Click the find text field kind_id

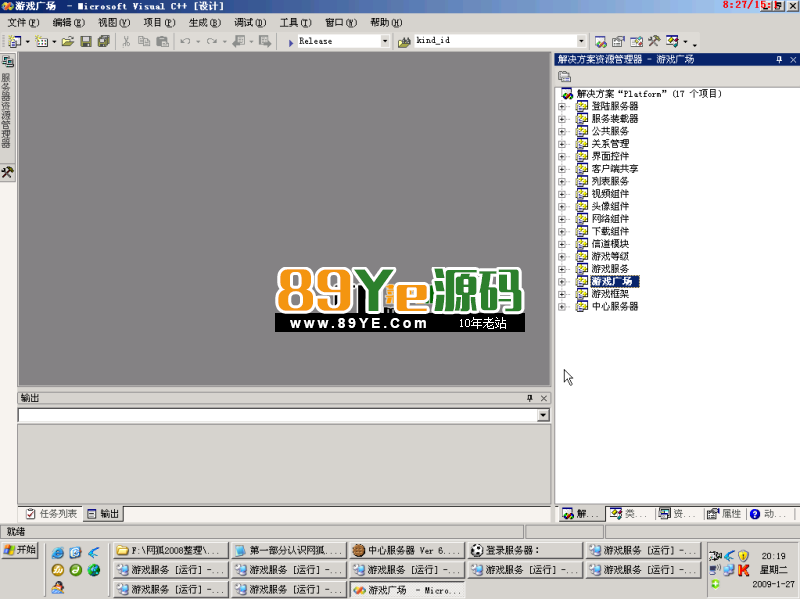click(495, 41)
